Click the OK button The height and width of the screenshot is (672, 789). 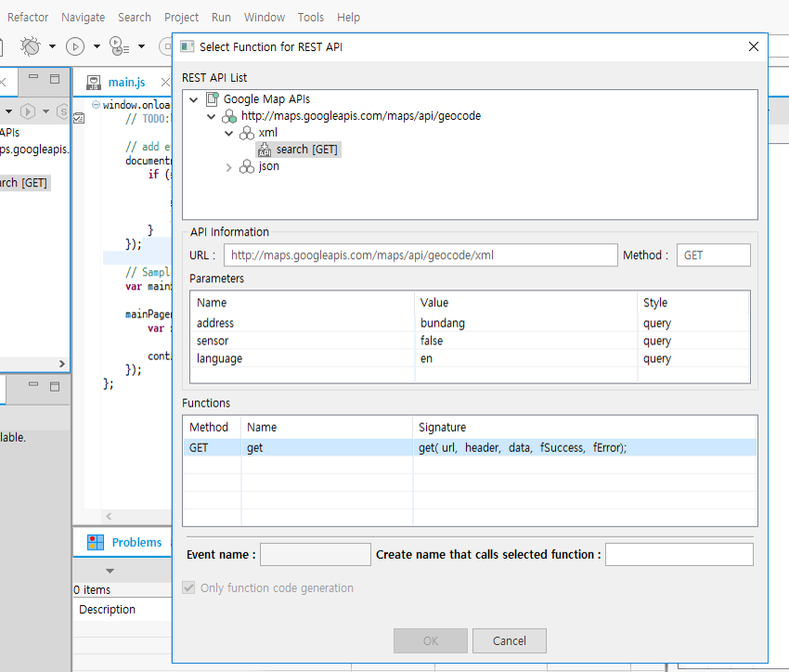pos(430,640)
